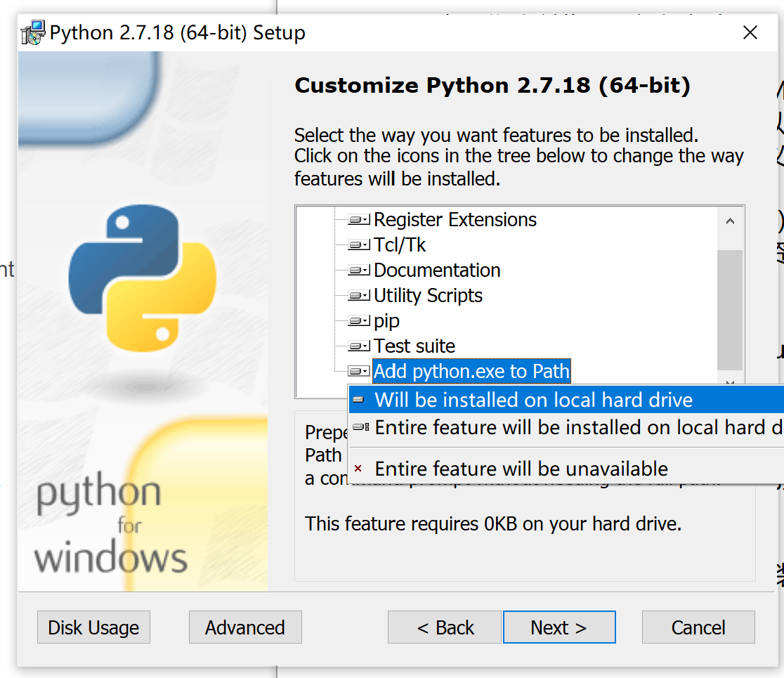Choose Entire feature will be installed on local hard drive

click(x=566, y=427)
